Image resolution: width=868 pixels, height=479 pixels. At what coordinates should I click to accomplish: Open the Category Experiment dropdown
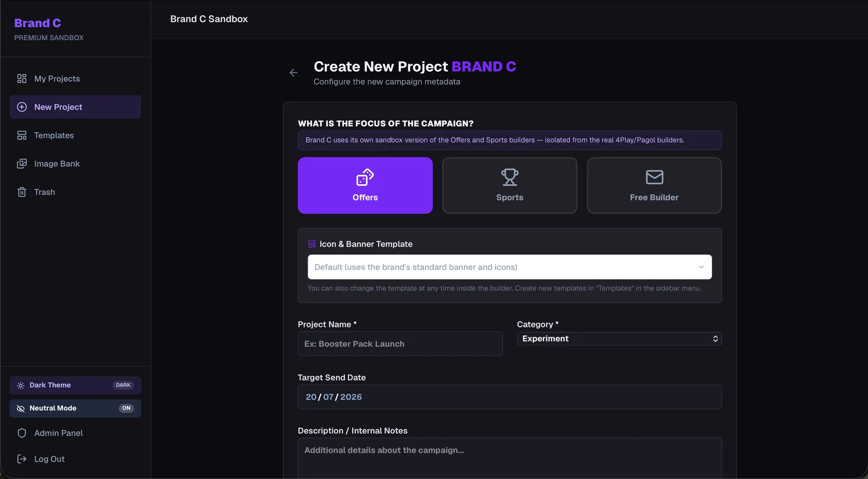619,339
